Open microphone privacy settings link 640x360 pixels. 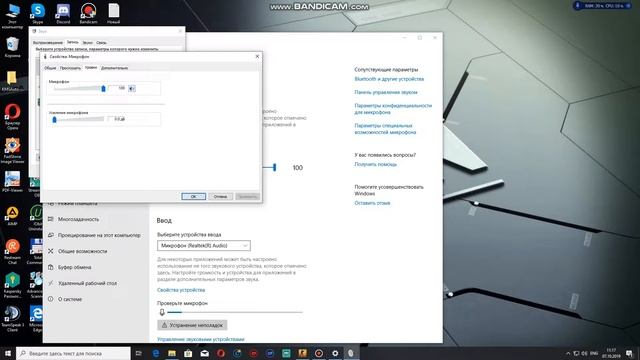click(x=393, y=109)
